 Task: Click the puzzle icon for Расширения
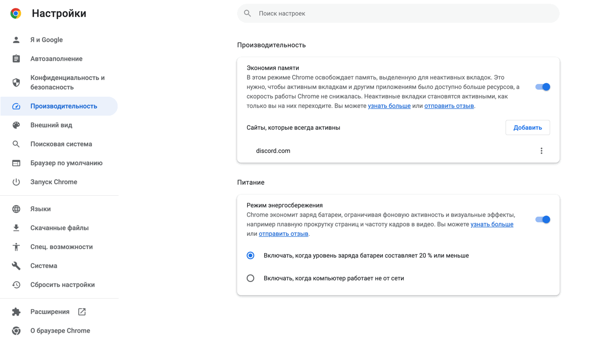pos(16,312)
